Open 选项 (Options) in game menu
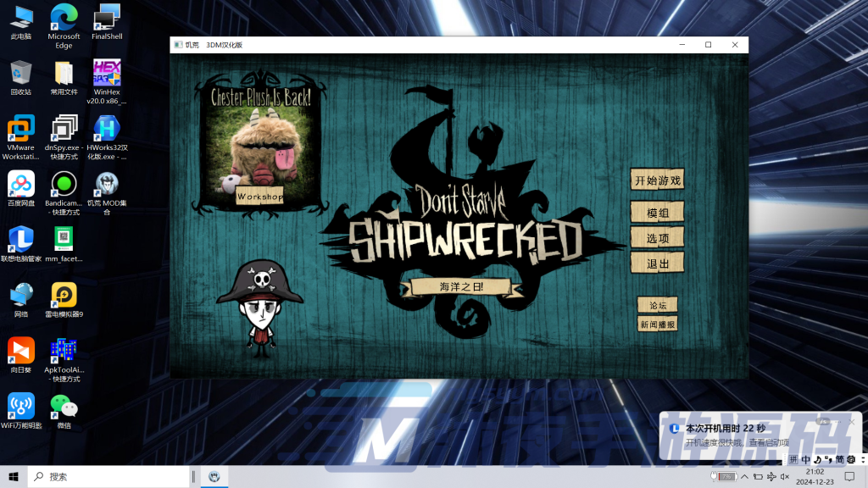868x488 pixels. pos(657,239)
